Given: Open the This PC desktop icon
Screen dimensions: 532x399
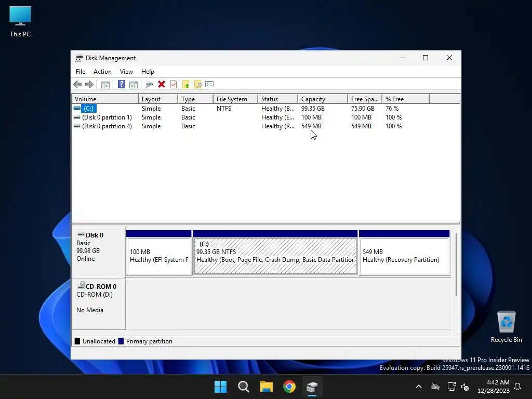Looking at the screenshot, I should (x=20, y=21).
